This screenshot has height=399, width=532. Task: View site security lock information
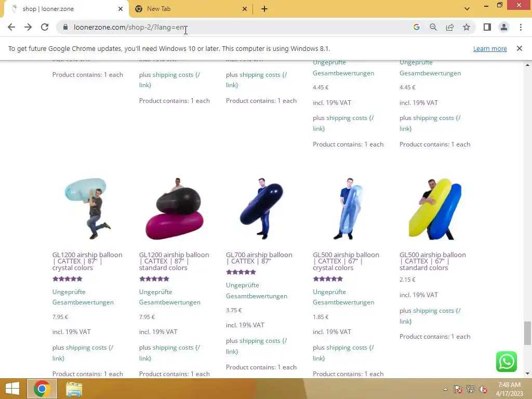pos(65,27)
